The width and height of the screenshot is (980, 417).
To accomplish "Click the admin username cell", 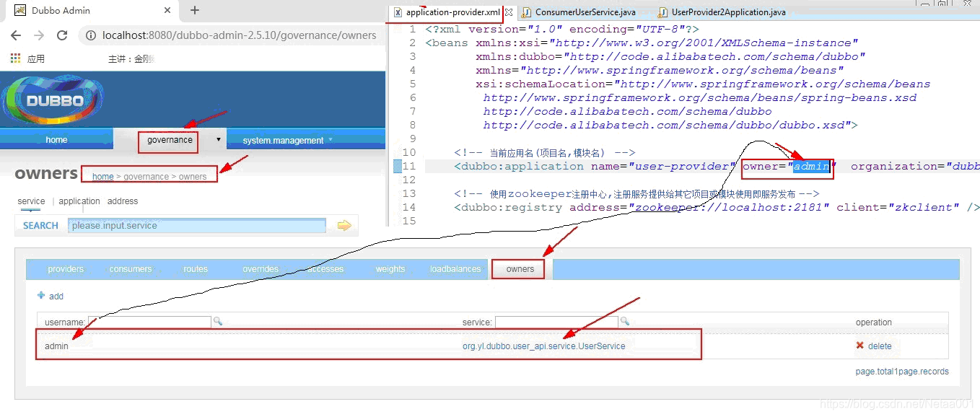I will (56, 346).
